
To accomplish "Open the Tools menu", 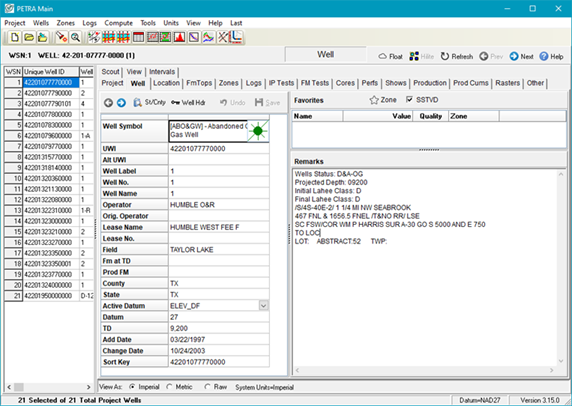I will tap(148, 23).
